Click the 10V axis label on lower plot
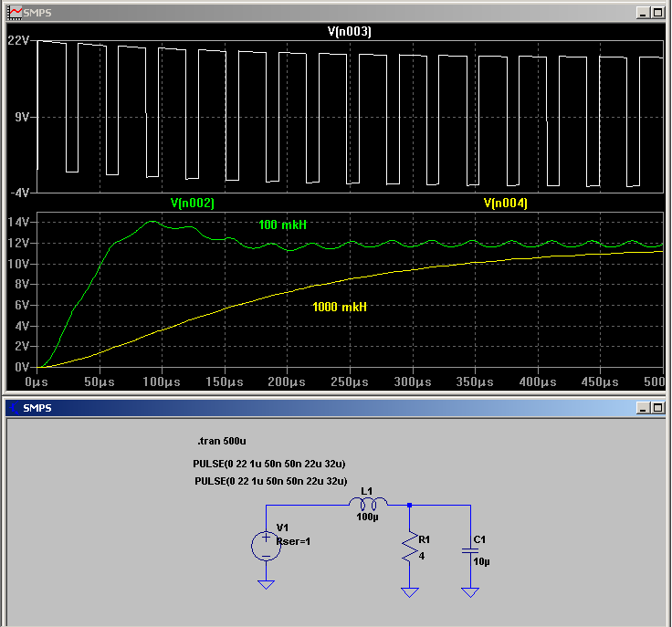The height and width of the screenshot is (627, 672). pos(18,264)
